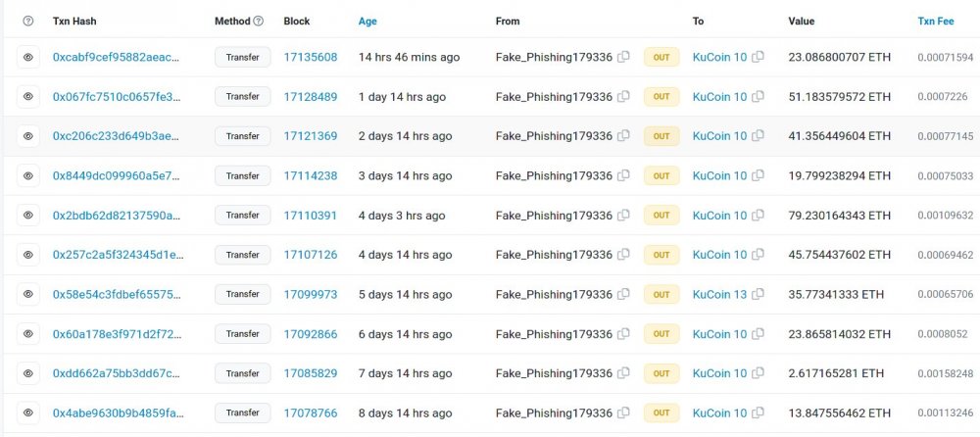The image size is (980, 437).
Task: Open block 17092866
Action: point(311,334)
